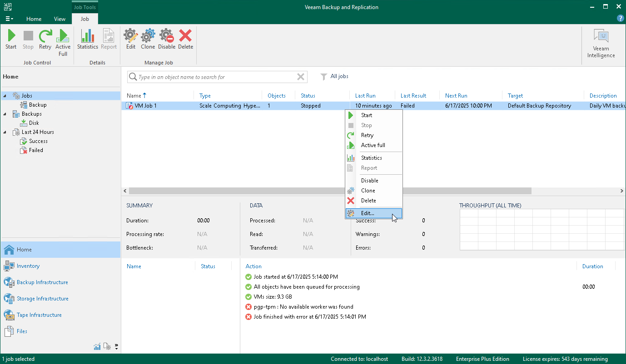Choose Active full in the context menu

point(374,145)
